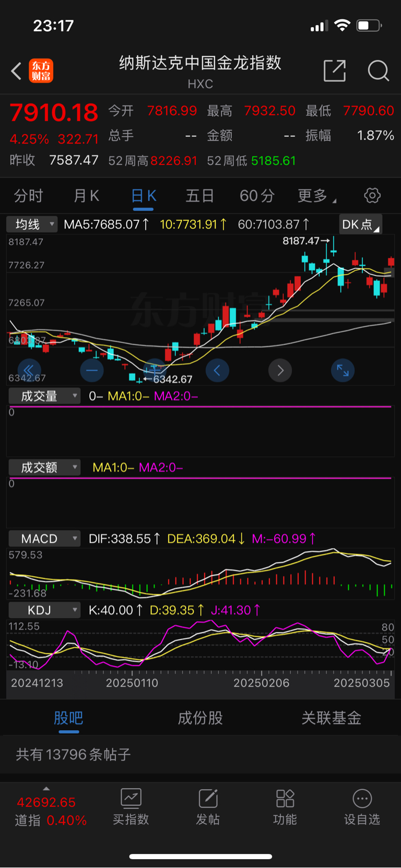Viewport: 401px width, 868px height.
Task: Open the 成交额 indicator dropdown
Action: 44,467
